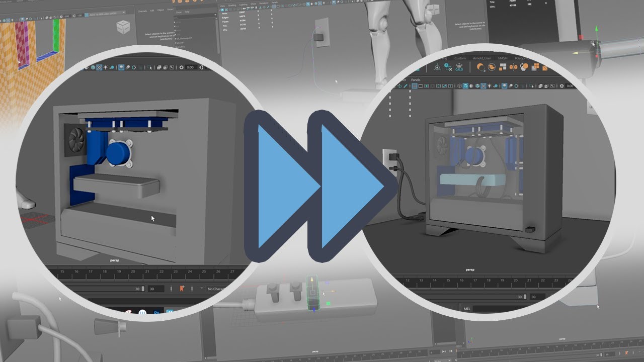The height and width of the screenshot is (362, 644).
Task: Click exposure 0.00 field in left circle
Action: [x=191, y=67]
